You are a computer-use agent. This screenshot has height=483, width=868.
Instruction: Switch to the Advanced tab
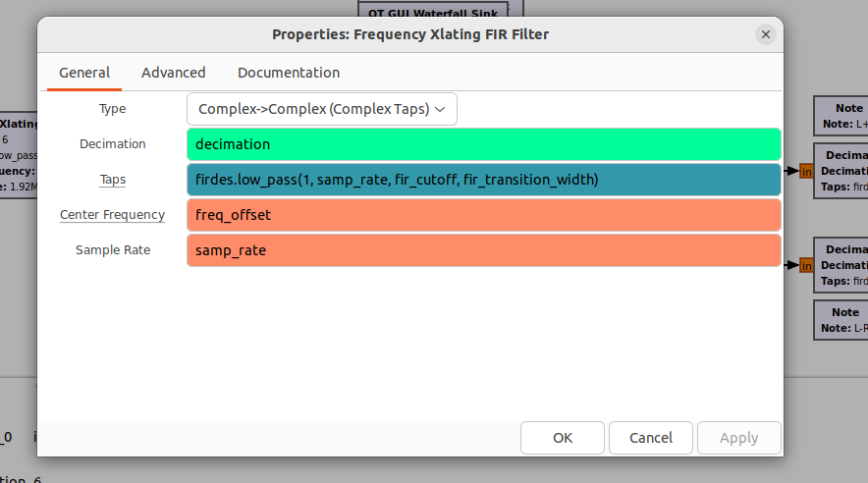pyautogui.click(x=173, y=73)
